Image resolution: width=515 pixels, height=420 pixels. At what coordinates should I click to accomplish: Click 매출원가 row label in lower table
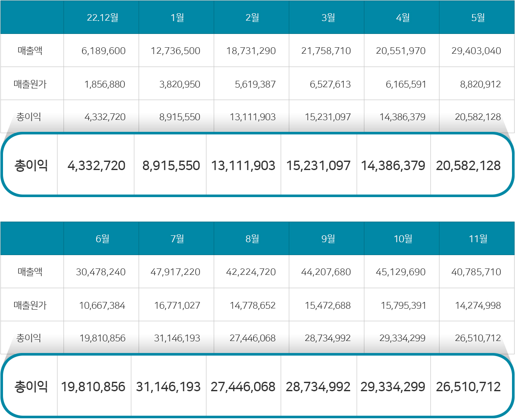[30, 305]
